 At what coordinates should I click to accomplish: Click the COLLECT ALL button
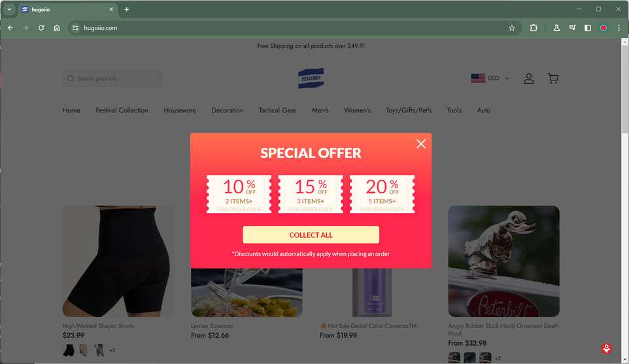click(x=311, y=235)
